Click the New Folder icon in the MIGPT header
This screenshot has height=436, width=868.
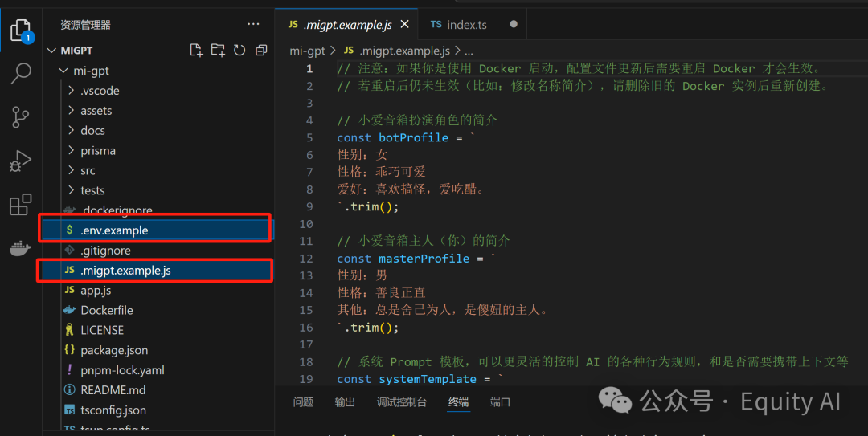pyautogui.click(x=218, y=51)
